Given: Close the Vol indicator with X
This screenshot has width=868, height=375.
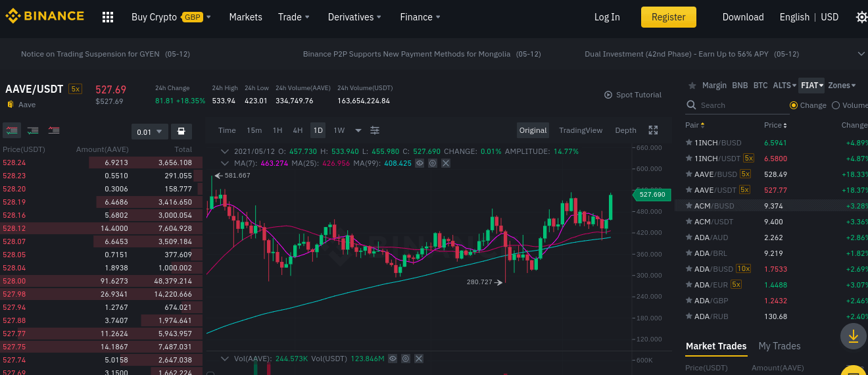Looking at the screenshot, I should click(x=419, y=359).
